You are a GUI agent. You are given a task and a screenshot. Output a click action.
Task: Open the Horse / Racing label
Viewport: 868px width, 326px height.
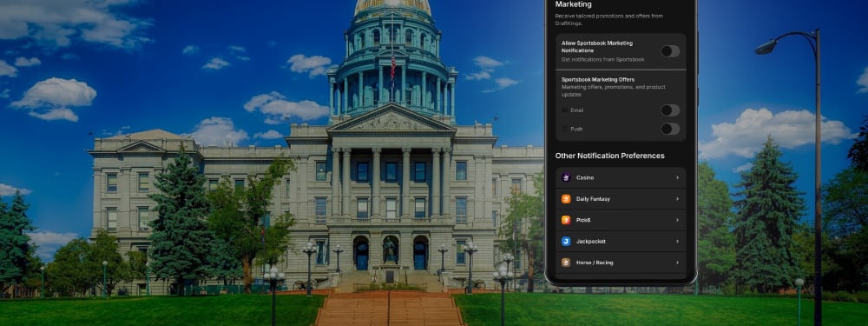595,263
